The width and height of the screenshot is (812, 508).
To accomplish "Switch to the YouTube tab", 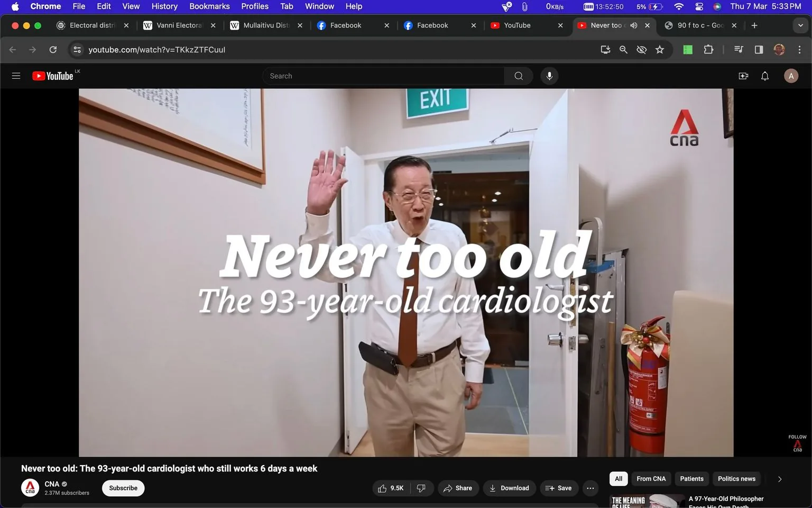I will (x=518, y=25).
